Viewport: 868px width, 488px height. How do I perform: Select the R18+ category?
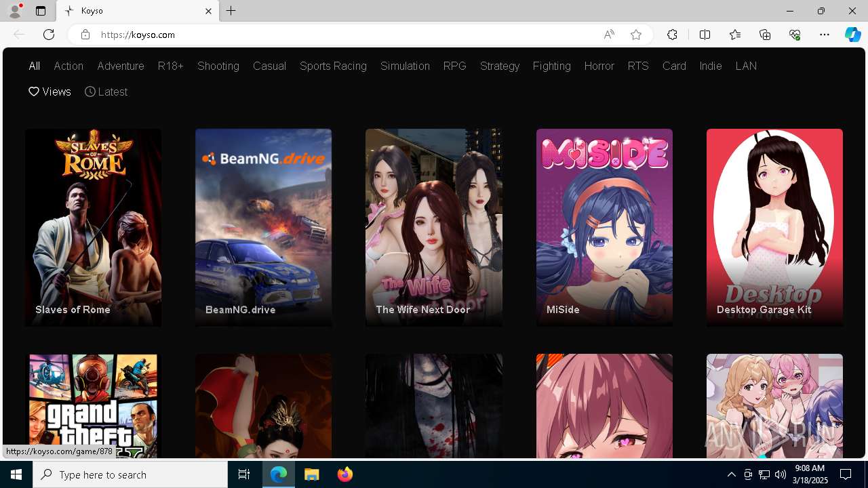click(x=171, y=66)
